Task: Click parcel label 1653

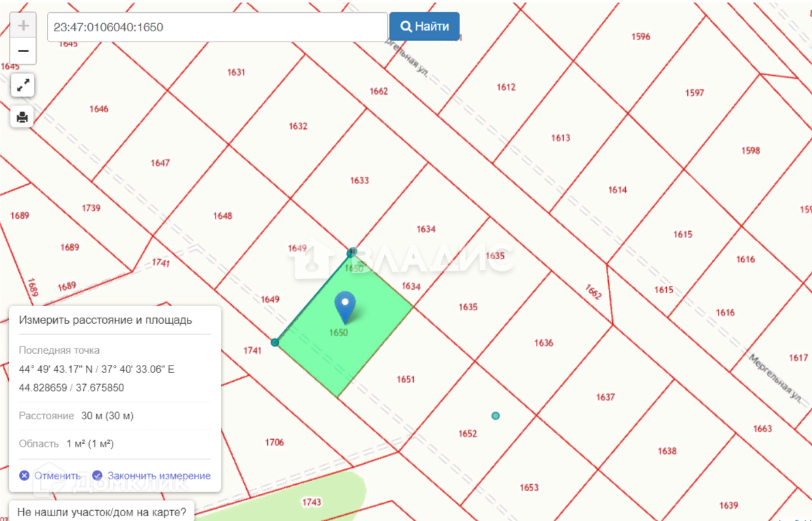Action: [x=529, y=488]
